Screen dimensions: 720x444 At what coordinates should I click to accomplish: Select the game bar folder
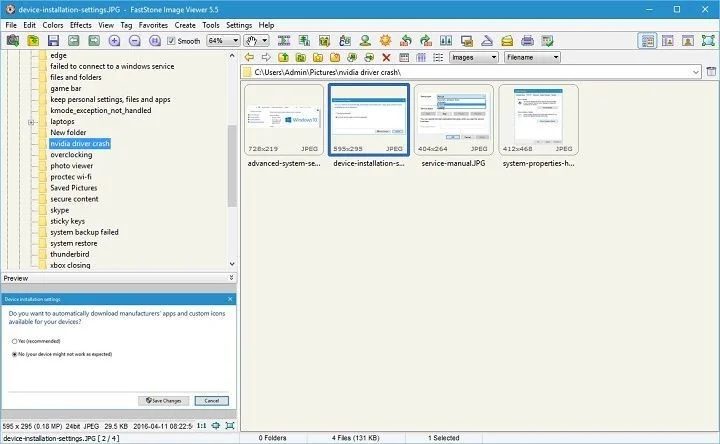pyautogui.click(x=66, y=88)
